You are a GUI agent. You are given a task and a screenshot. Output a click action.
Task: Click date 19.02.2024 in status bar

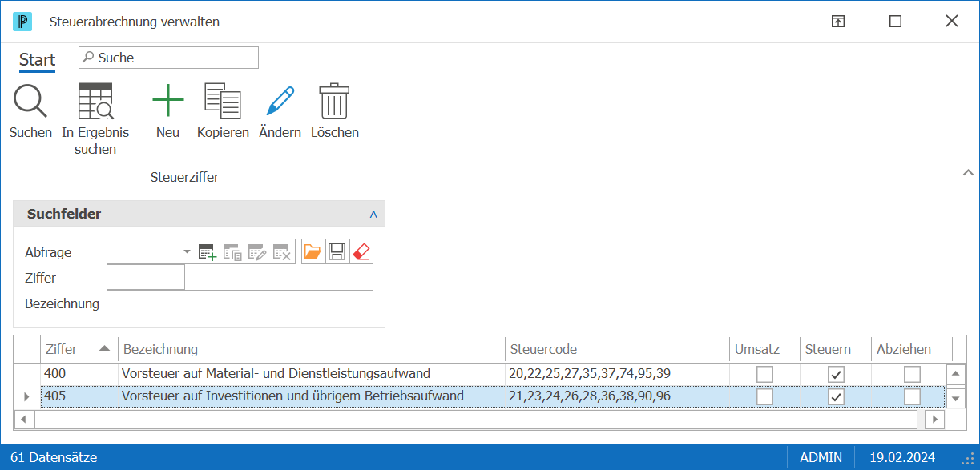(903, 457)
